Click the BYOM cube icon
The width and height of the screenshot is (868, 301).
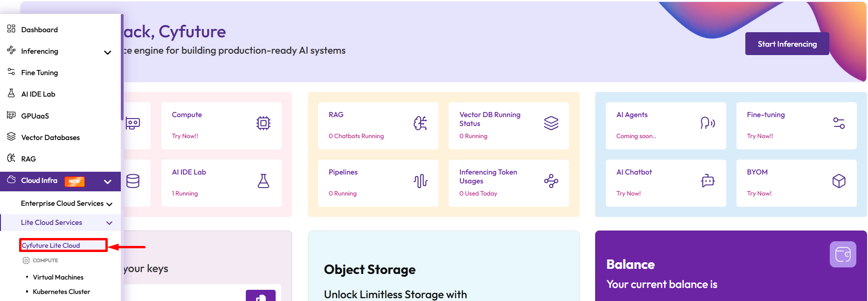coord(839,181)
